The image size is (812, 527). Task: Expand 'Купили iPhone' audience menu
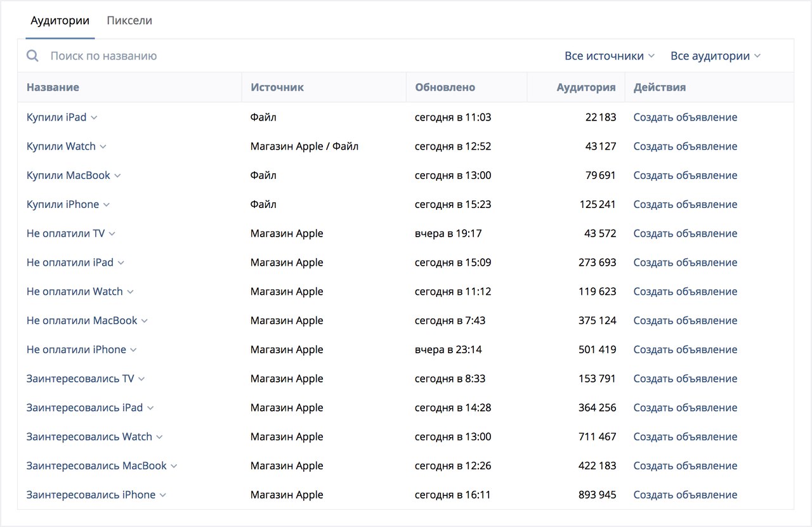[107, 205]
